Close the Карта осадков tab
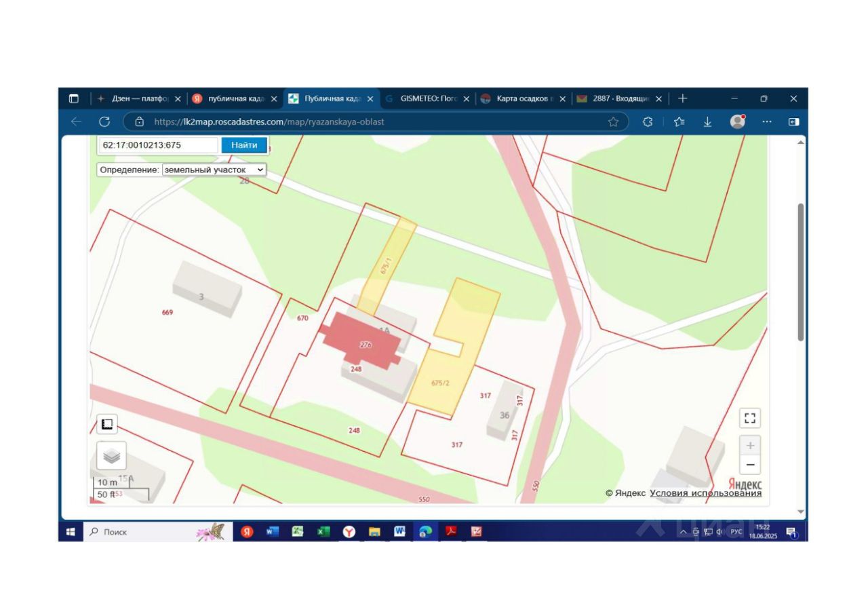 (562, 98)
